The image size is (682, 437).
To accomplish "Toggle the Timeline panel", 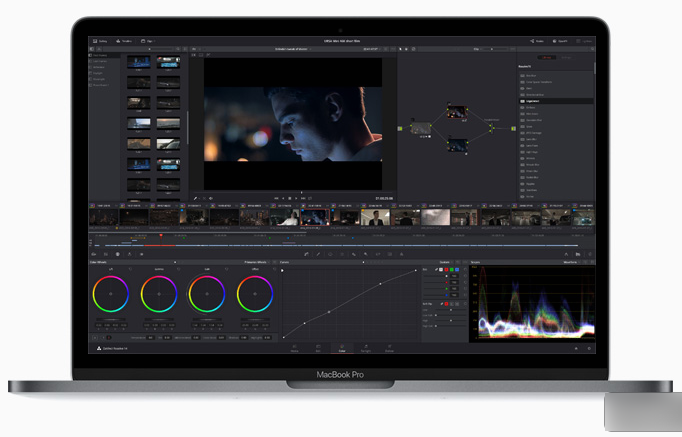I will click(x=124, y=41).
